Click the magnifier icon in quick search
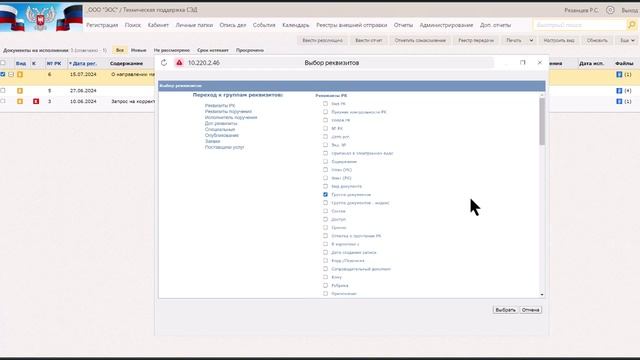 point(631,25)
